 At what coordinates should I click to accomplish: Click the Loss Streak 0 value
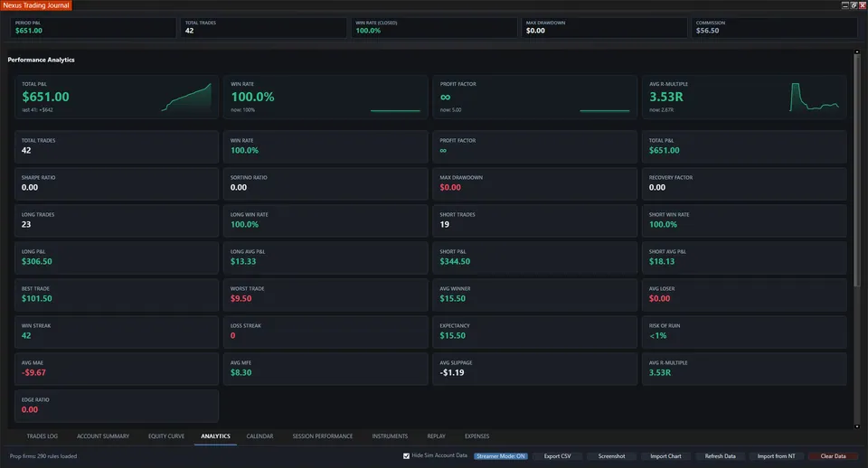pos(232,335)
